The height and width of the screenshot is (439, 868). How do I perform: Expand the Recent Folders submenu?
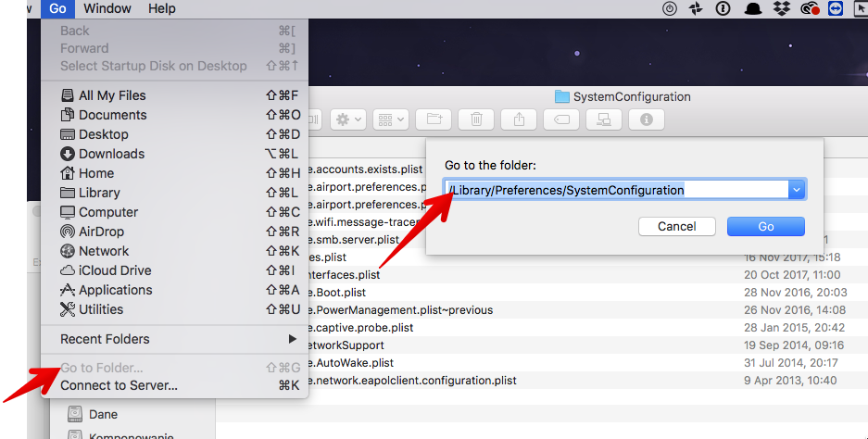(174, 339)
